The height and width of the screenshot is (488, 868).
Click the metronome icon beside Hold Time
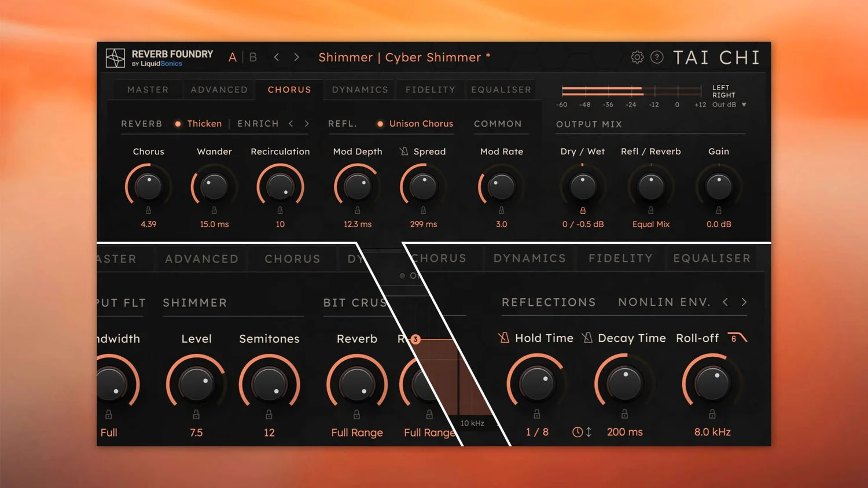(503, 338)
